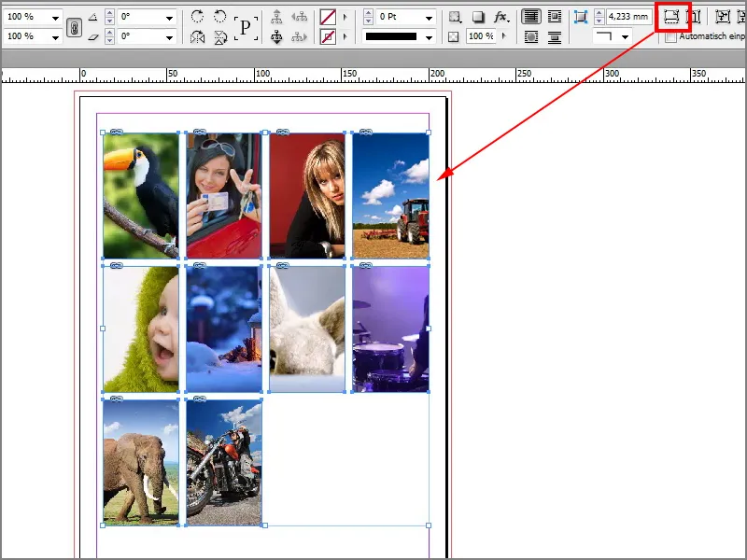
Task: Click the checkerboard opacity icon
Action: (x=454, y=36)
